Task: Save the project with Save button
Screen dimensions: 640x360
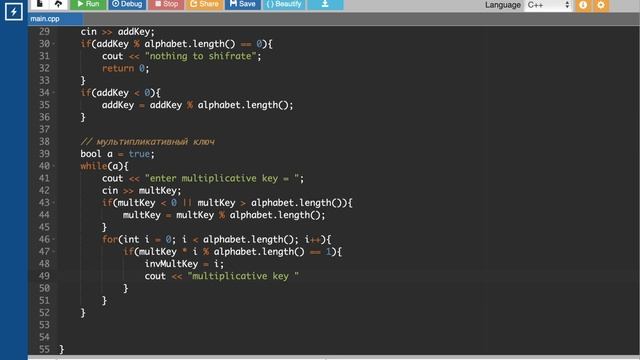Action: 242,4
